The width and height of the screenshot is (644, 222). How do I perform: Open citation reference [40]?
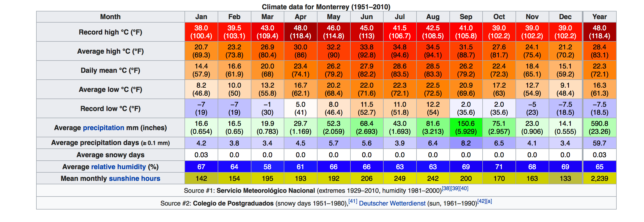click(x=464, y=188)
